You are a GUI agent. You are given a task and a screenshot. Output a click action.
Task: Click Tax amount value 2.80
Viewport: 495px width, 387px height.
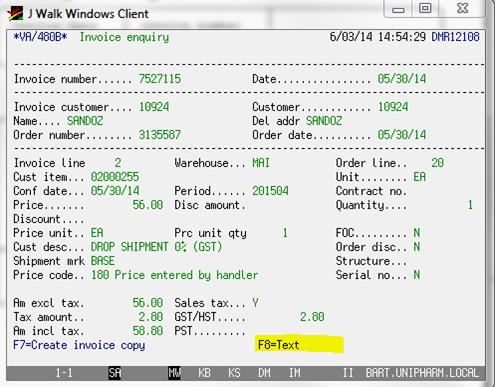[151, 317]
